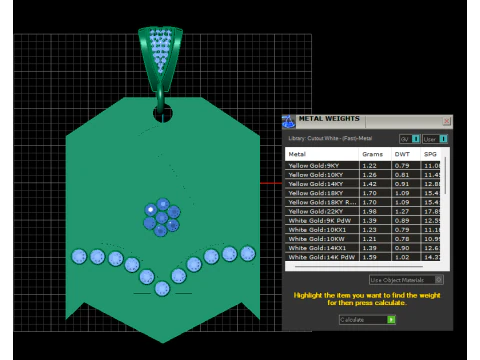The image size is (480, 360).
Task: Enable Use Object Materials option
Action: tap(406, 280)
